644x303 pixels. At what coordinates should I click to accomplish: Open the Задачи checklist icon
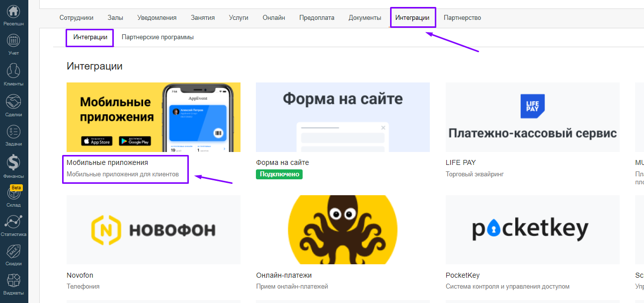click(14, 132)
